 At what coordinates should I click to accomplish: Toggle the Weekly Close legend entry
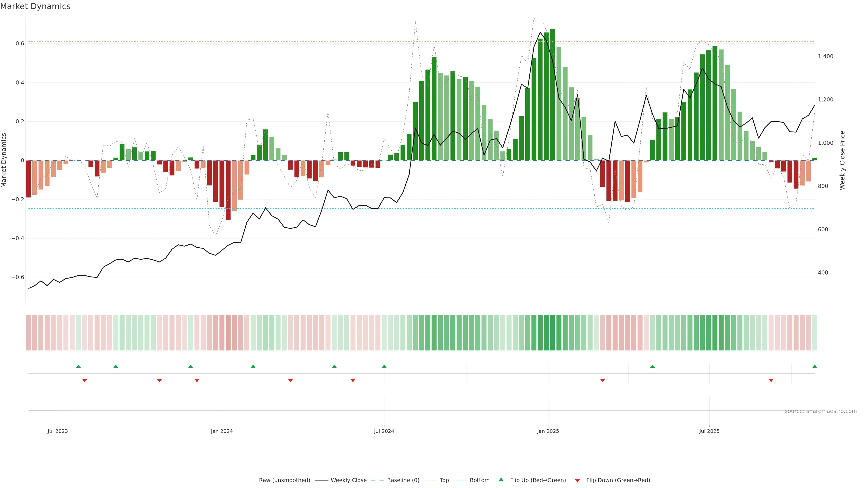(348, 480)
